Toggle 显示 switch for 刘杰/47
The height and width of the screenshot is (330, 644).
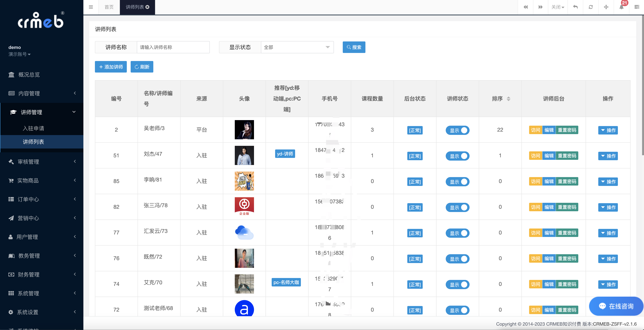tap(457, 156)
